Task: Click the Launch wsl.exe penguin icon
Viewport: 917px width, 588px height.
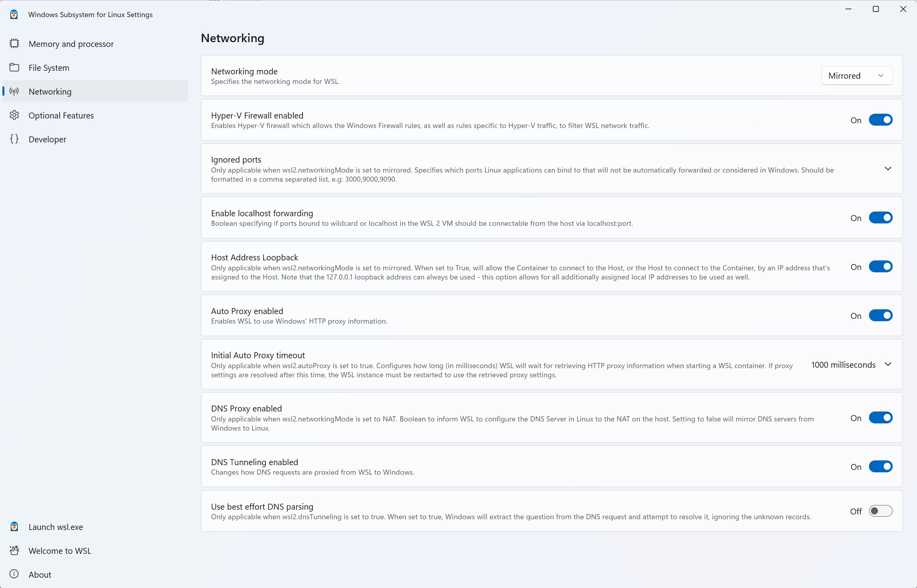Action: click(x=14, y=526)
